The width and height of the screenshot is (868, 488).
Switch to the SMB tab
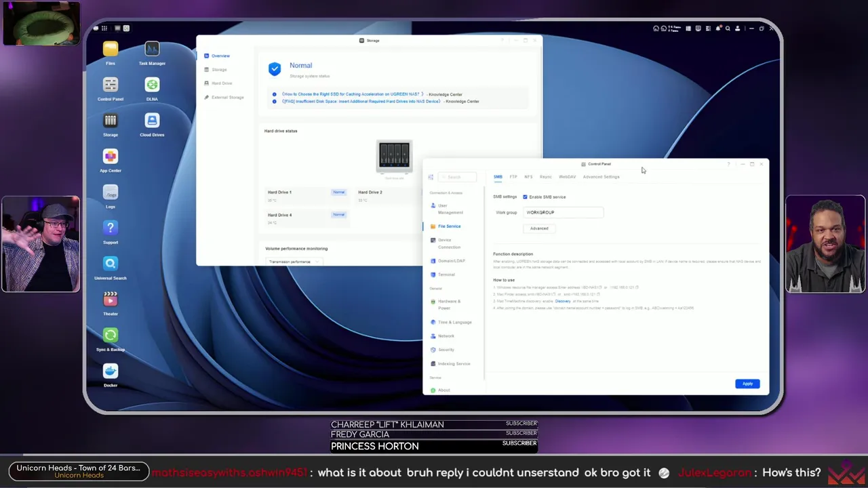498,177
